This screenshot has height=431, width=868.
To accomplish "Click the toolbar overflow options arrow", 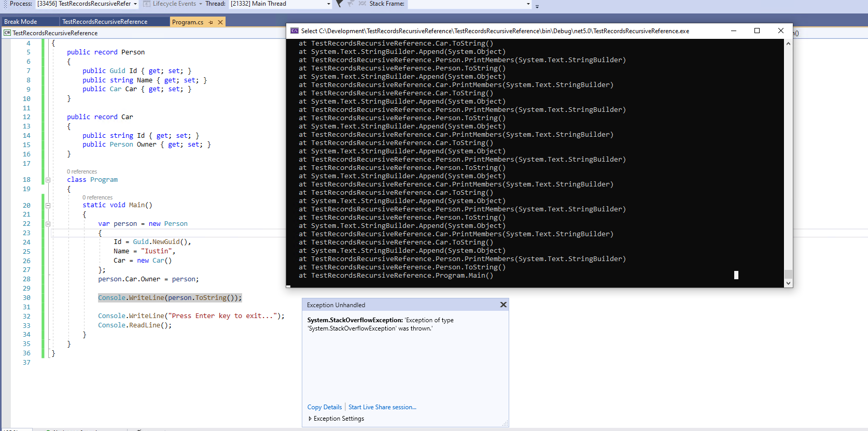I will [x=537, y=6].
